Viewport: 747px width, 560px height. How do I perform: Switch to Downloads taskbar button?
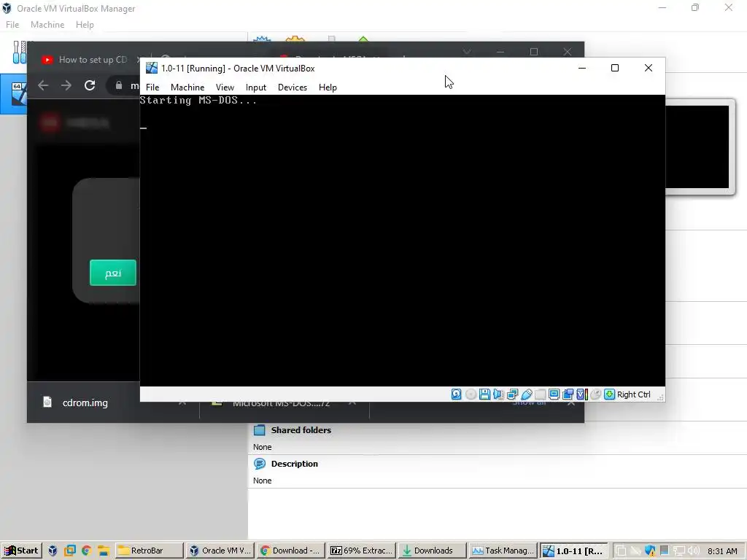pyautogui.click(x=433, y=551)
